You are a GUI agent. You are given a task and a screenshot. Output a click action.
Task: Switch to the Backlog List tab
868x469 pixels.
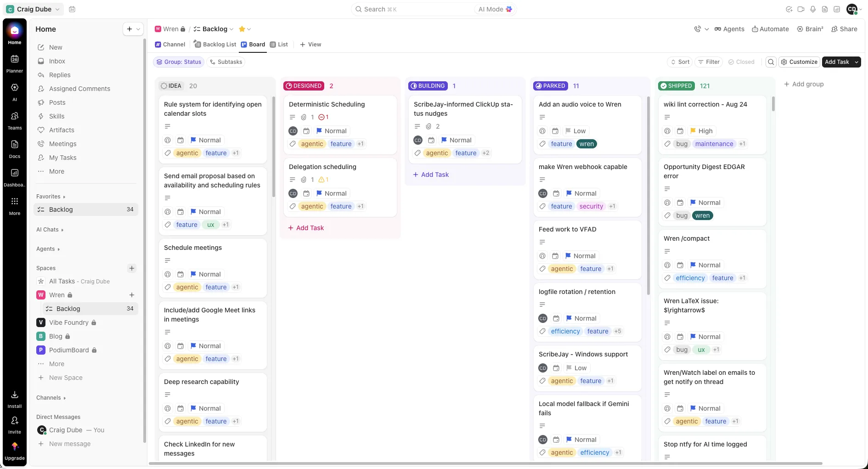coord(215,45)
